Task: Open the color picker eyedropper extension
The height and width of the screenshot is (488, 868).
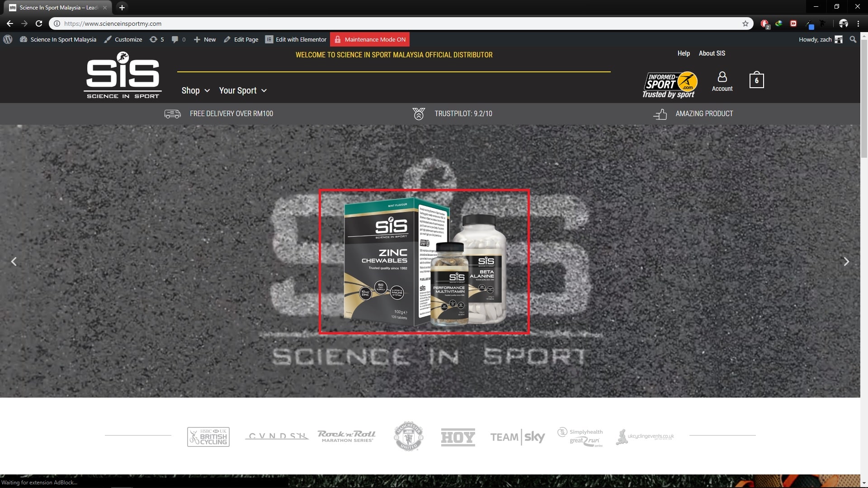Action: pos(809,24)
